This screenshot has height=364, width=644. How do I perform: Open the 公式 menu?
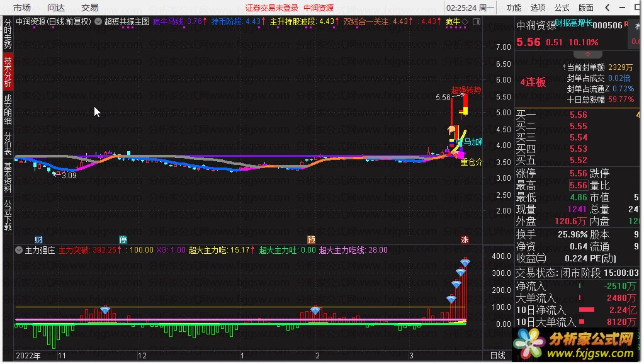pos(562,8)
